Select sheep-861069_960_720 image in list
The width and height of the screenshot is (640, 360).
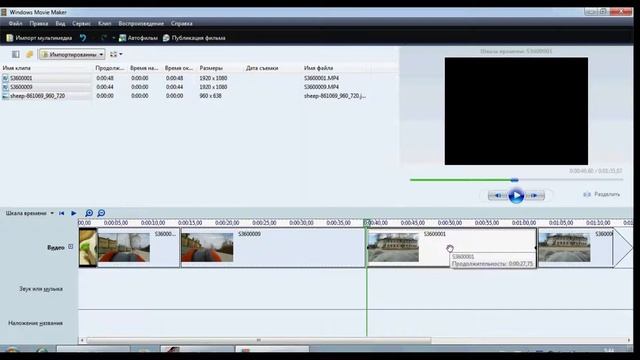tap(38, 96)
